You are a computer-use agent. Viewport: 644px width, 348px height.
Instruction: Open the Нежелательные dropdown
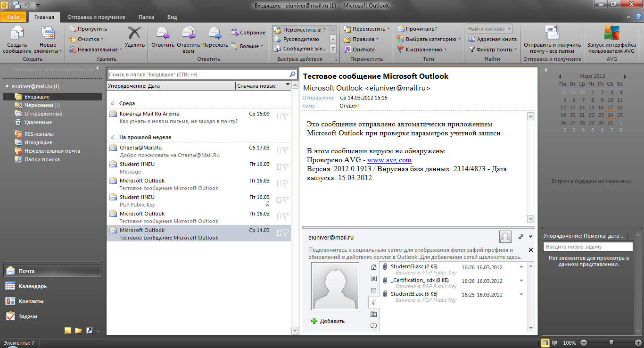[x=95, y=50]
